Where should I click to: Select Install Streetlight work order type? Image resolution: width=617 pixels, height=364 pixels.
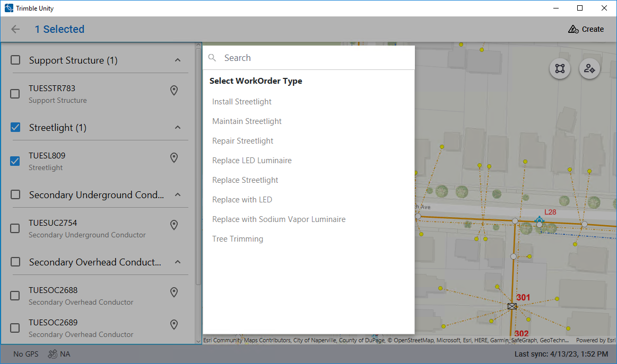tap(242, 102)
